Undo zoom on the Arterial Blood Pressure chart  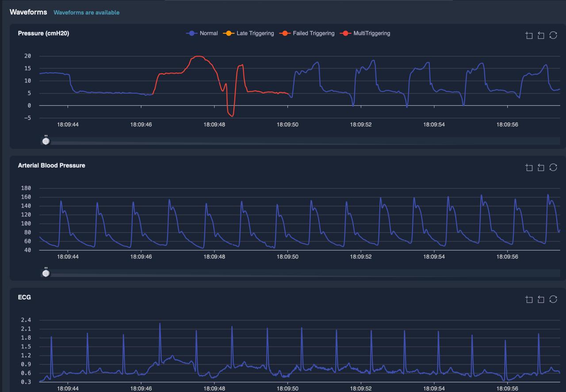(541, 167)
